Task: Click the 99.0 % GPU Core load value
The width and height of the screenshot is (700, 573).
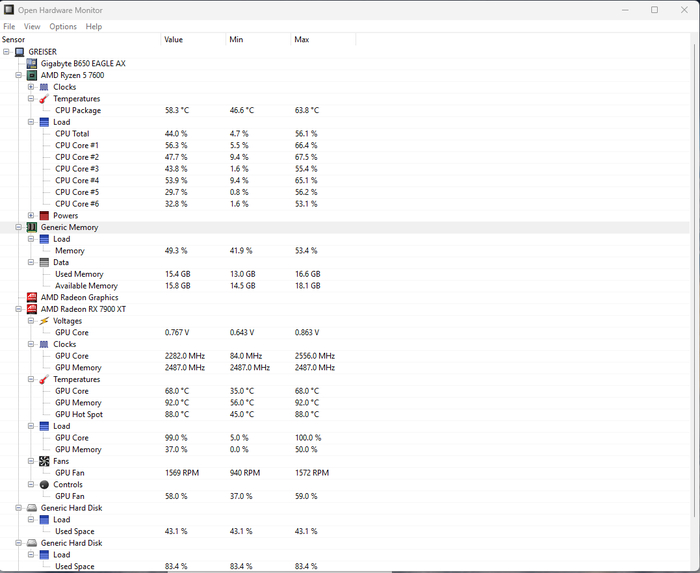Action: pyautogui.click(x=176, y=438)
